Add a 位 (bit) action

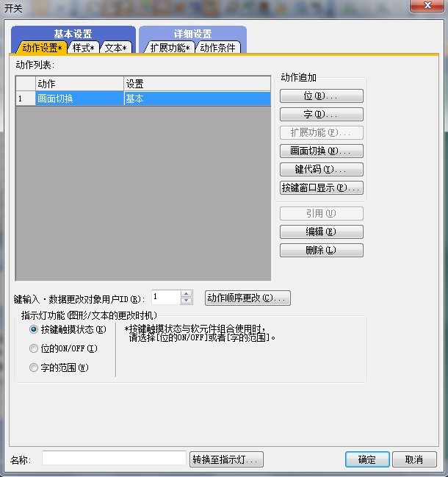pos(321,96)
